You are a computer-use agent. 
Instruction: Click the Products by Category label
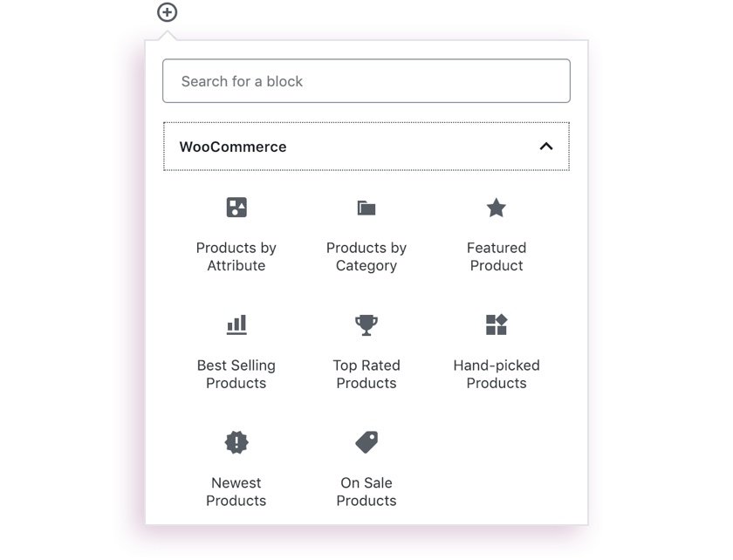(x=366, y=256)
